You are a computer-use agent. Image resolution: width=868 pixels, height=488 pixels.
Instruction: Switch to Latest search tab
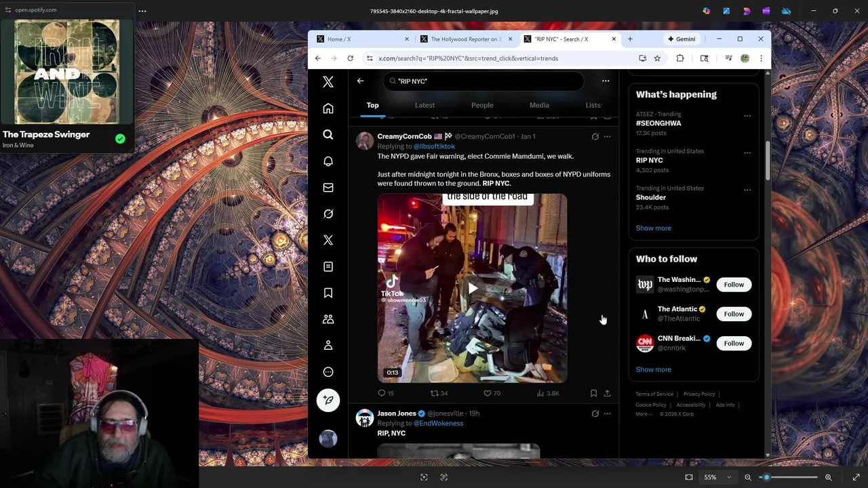[x=425, y=105]
